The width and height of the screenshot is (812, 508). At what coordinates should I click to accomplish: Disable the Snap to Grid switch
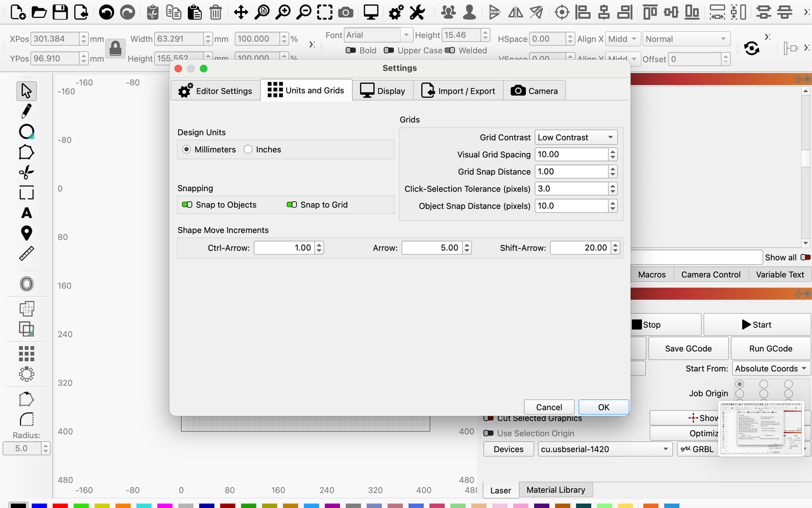coord(291,205)
